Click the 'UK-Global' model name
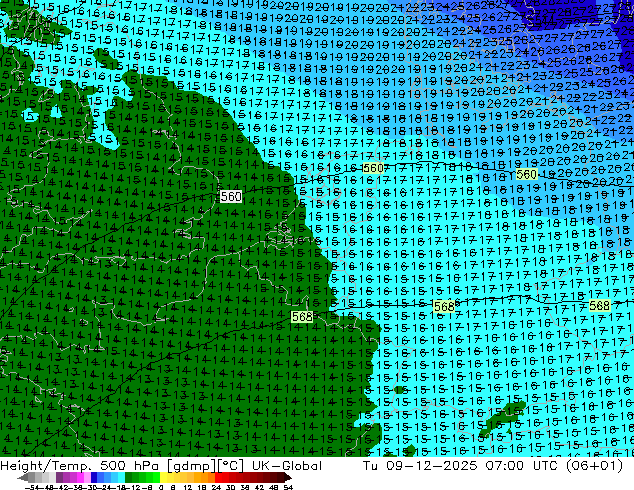Viewport: 634px width, 490px height. tap(287, 466)
